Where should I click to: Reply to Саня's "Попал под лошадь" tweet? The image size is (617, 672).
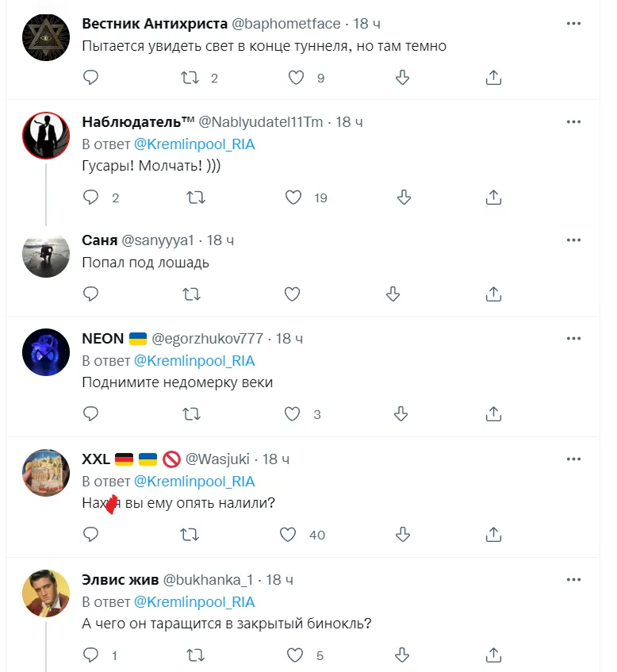pos(90,294)
